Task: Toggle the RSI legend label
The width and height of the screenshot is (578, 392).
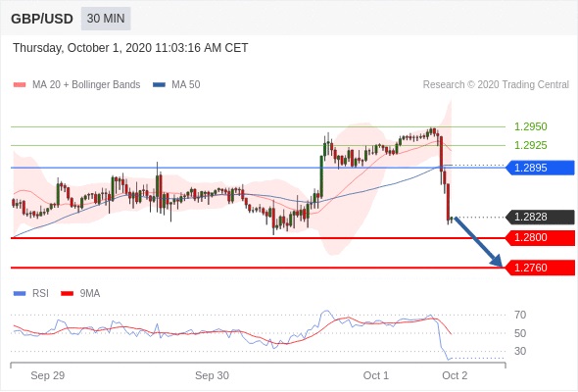Action: (x=40, y=294)
